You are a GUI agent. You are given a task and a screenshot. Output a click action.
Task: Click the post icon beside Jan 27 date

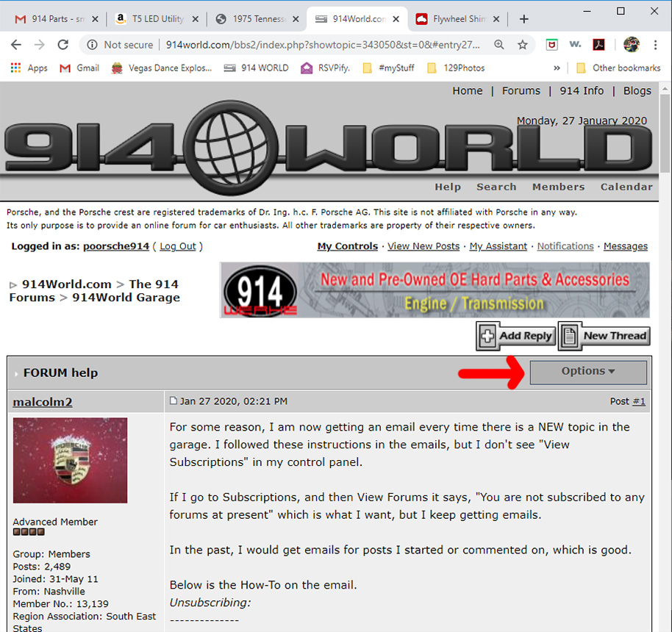(173, 401)
